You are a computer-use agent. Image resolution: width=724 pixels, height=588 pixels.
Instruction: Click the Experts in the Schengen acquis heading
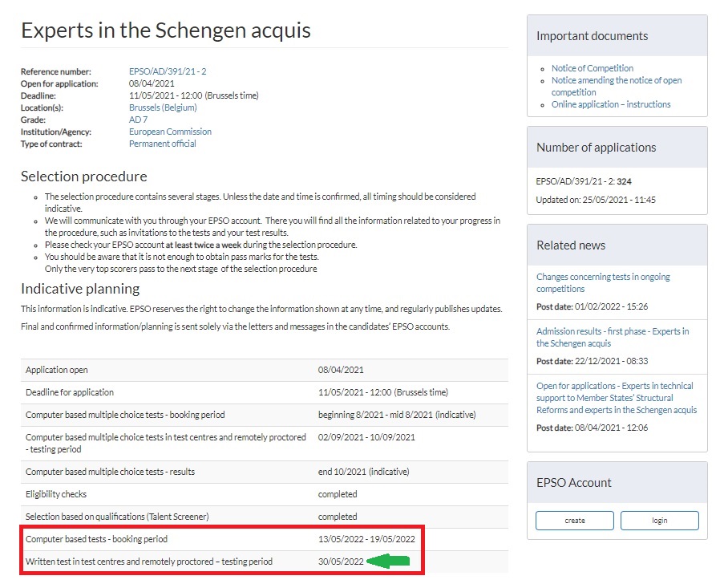(166, 30)
